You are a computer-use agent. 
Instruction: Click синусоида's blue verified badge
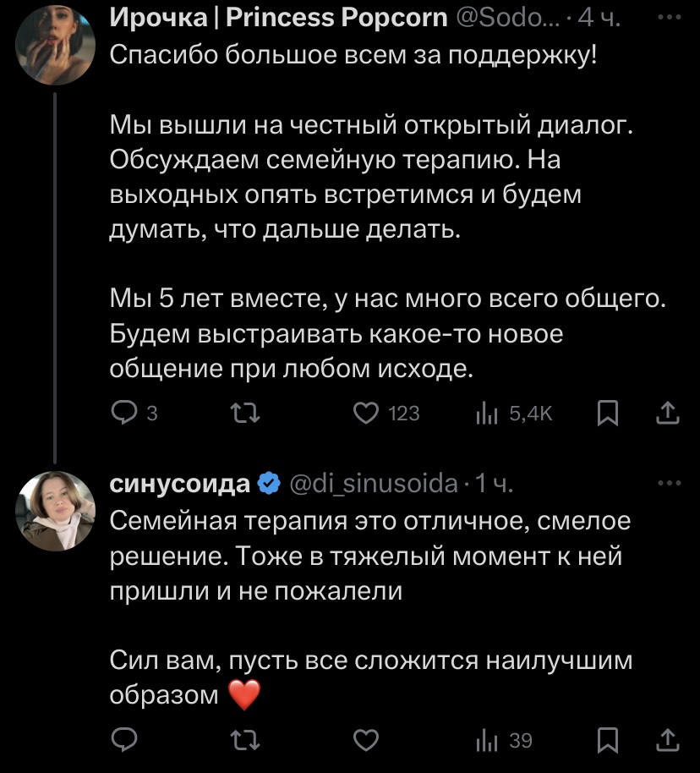269,484
